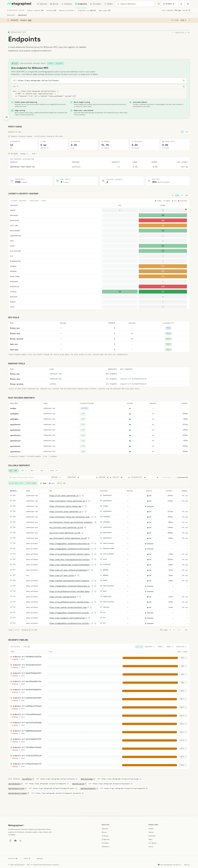Click the red opentensor heatmap cell
The height and width of the screenshot is (868, 198).
(163, 220)
